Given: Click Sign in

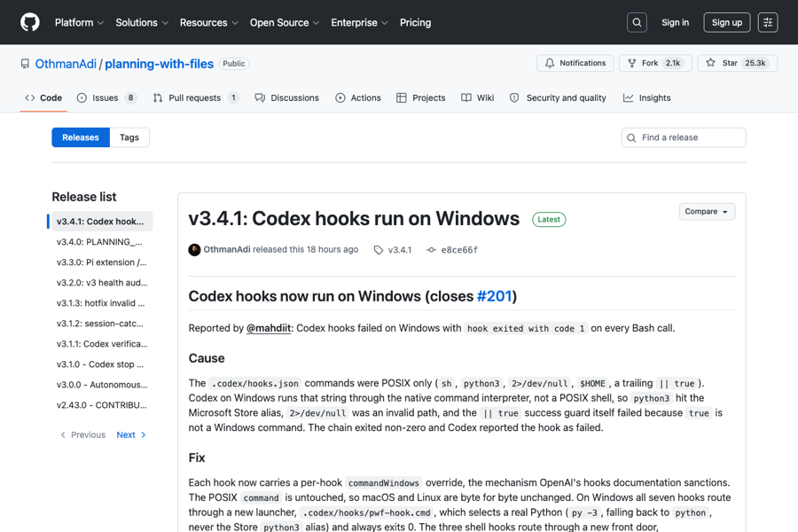Looking at the screenshot, I should (675, 22).
